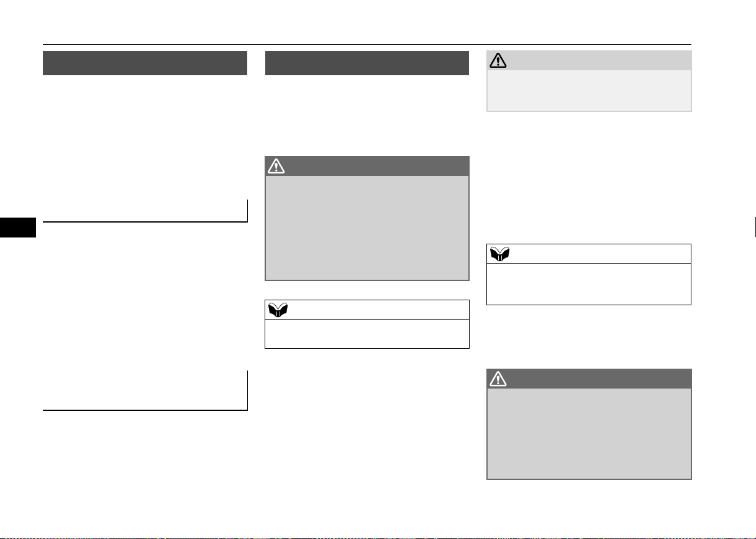Screen dimensions: 756x539
Task: Click the note header strip beside the middle book icon
Action: click(378, 310)
